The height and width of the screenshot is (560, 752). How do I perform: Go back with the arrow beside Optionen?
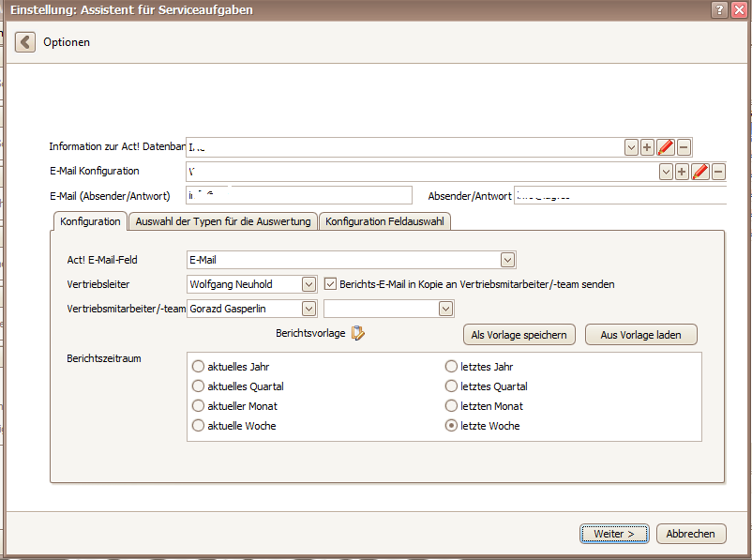coord(25,42)
